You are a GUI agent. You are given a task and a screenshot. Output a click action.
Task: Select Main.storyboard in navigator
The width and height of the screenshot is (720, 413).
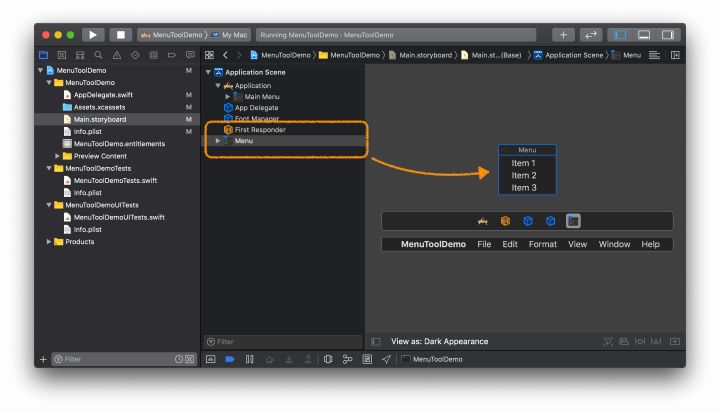click(100, 119)
